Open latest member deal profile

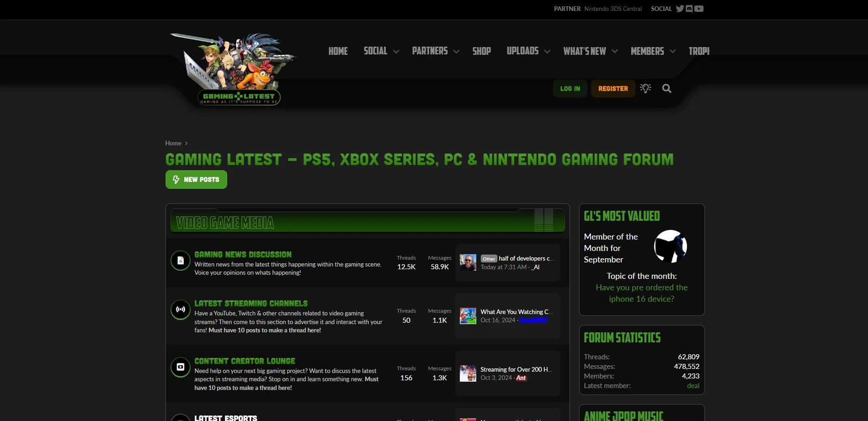[x=693, y=386]
